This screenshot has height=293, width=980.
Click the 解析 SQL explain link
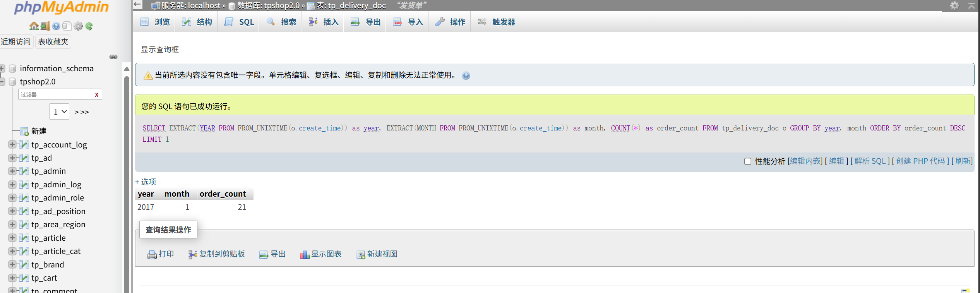click(x=870, y=161)
